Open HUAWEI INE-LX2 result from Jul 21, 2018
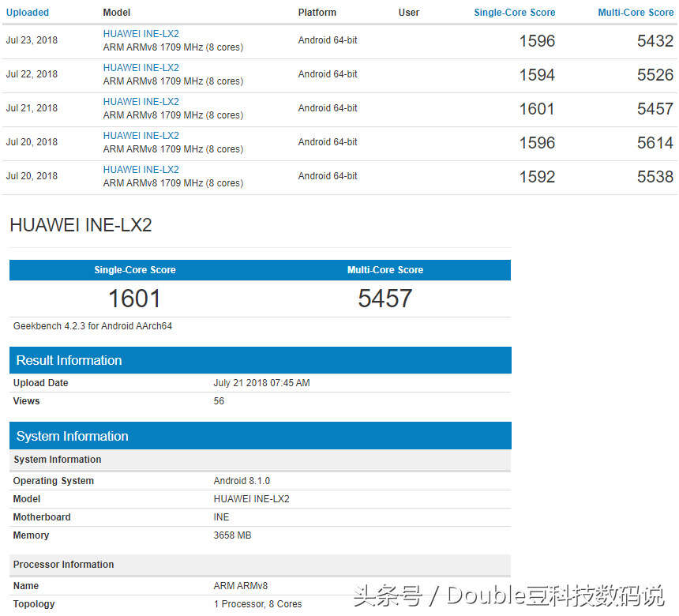The image size is (679, 616). 141,102
